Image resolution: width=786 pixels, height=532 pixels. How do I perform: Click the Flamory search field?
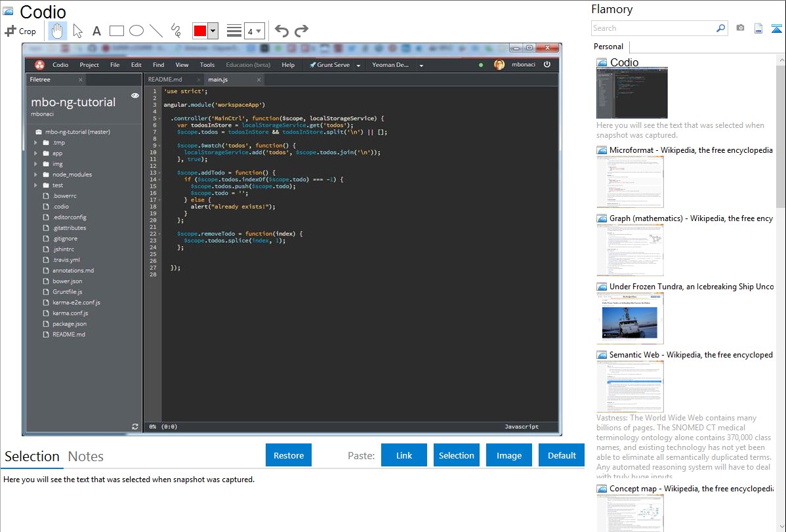pos(652,28)
